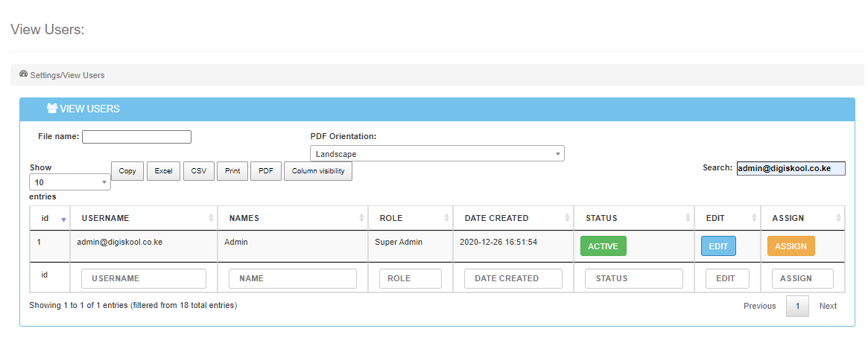This screenshot has width=868, height=340.
Task: Export the table to Excel
Action: (x=163, y=171)
